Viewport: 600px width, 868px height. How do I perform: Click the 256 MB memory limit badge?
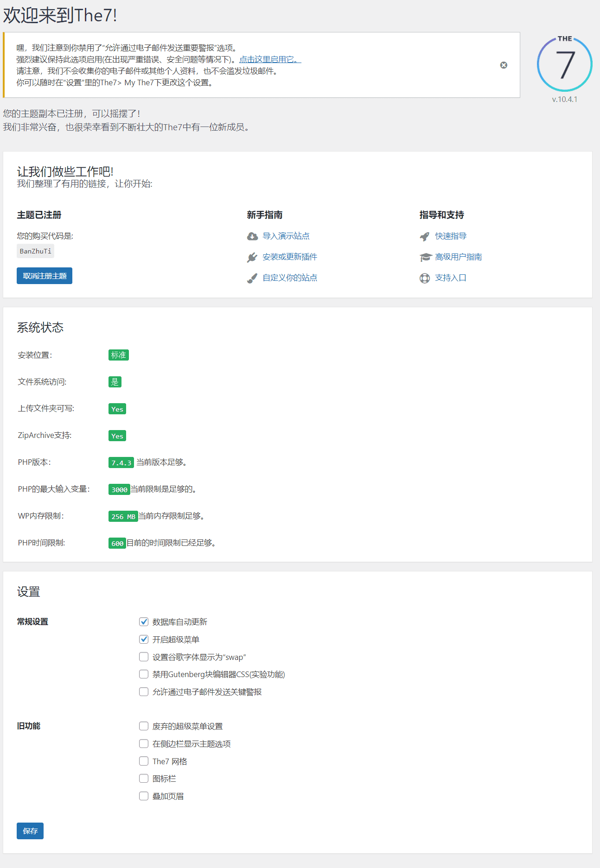point(123,516)
